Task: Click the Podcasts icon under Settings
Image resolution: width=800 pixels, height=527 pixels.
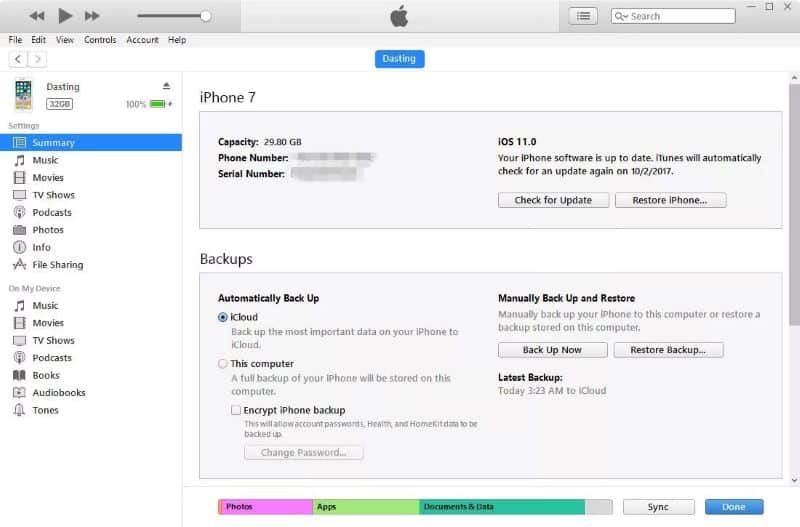Action: 19,212
